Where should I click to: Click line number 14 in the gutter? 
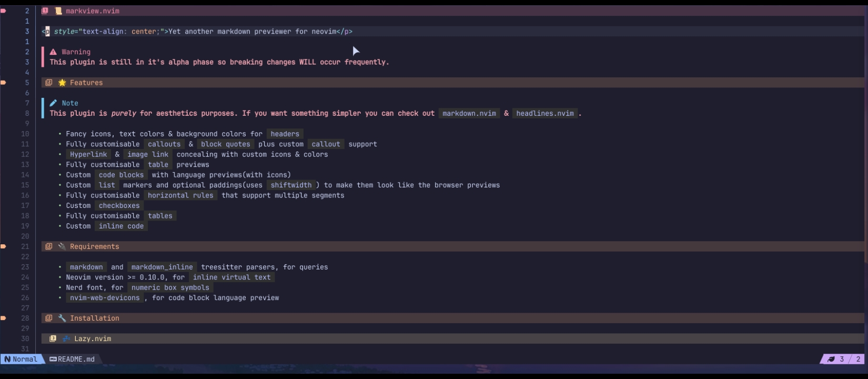pos(25,175)
